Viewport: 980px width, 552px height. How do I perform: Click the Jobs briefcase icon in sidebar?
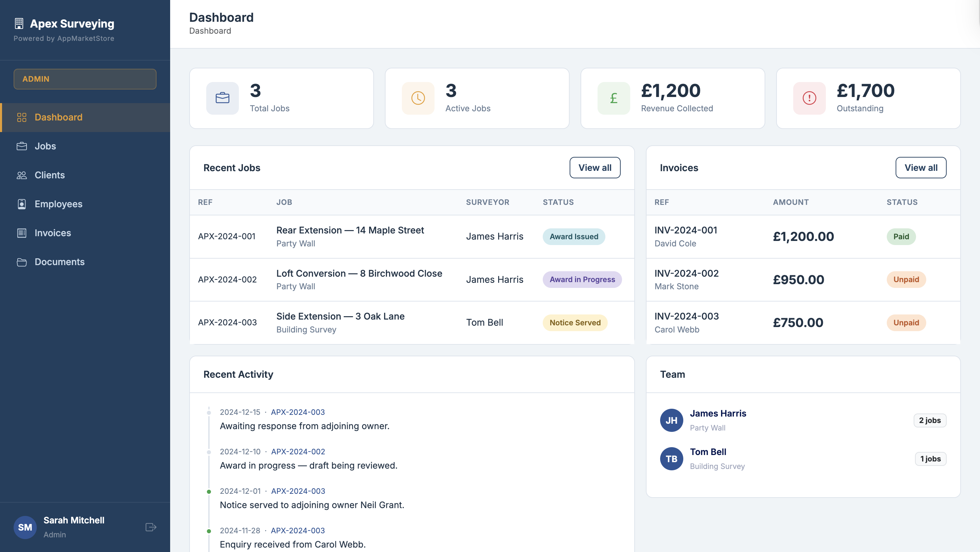coord(22,146)
